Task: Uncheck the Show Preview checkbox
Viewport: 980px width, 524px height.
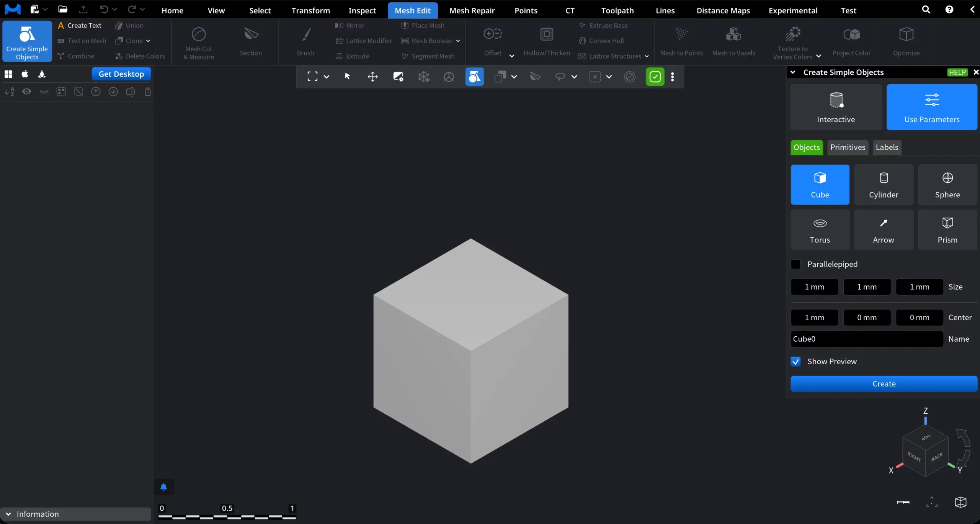Action: 795,361
